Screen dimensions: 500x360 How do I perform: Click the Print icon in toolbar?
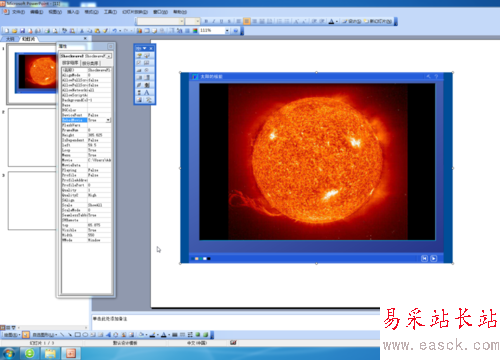tap(47, 31)
